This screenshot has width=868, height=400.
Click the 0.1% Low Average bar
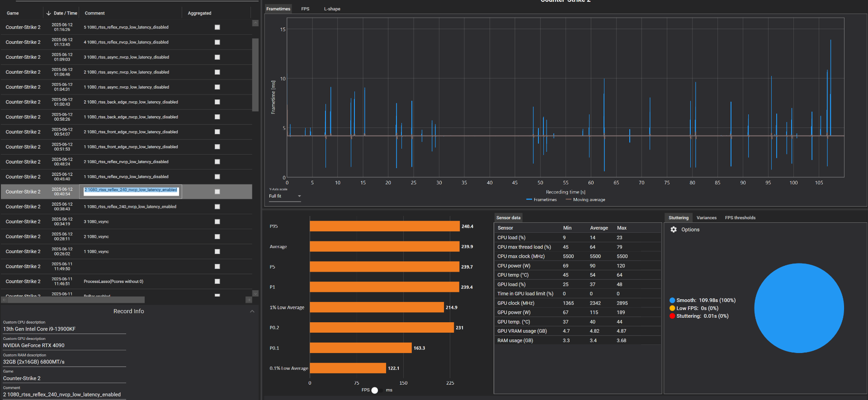[348, 368]
